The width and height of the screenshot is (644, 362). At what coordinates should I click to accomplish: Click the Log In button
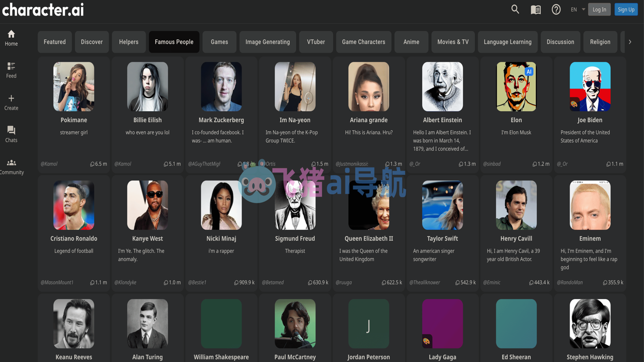(x=599, y=10)
